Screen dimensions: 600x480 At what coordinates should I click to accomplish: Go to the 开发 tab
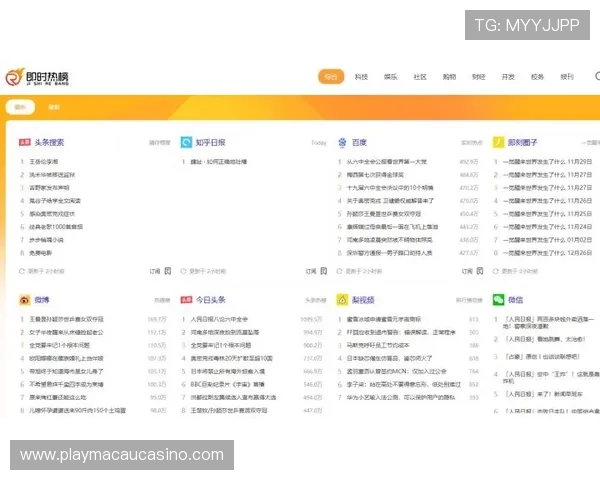coord(508,77)
